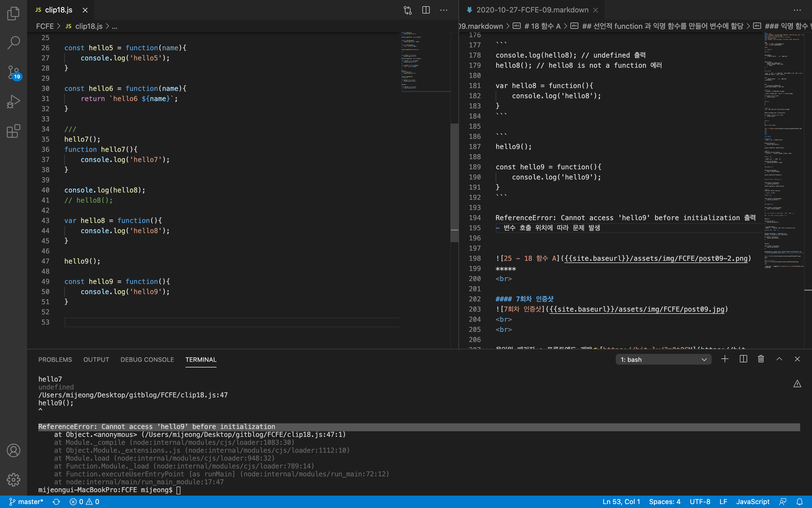Screen dimensions: 812x508
Task: Click the Open Changes compare icon
Action: 407,10
